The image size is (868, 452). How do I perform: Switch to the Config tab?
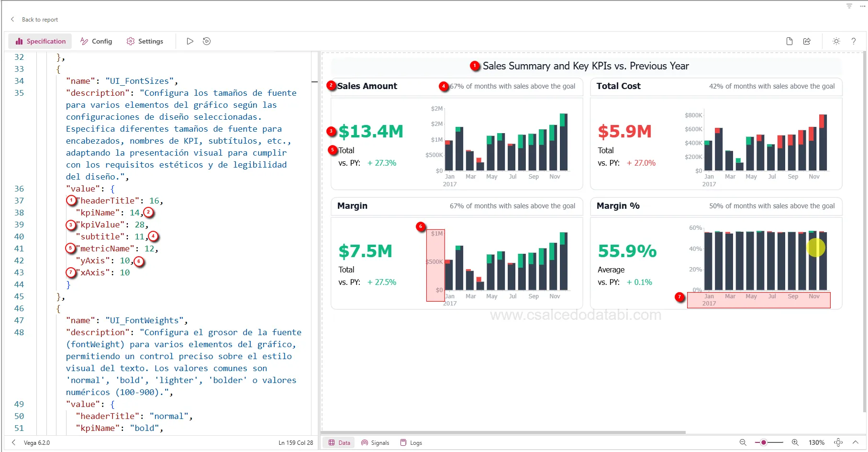tap(96, 41)
